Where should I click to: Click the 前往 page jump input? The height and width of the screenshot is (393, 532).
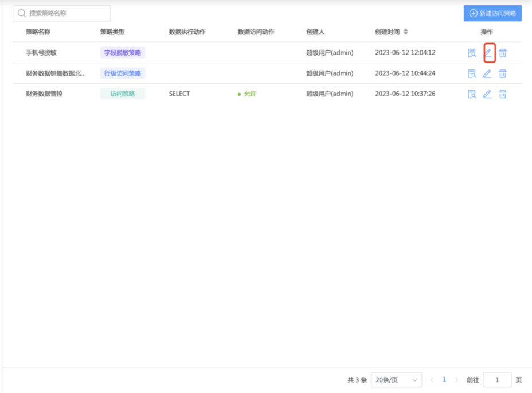tap(497, 380)
